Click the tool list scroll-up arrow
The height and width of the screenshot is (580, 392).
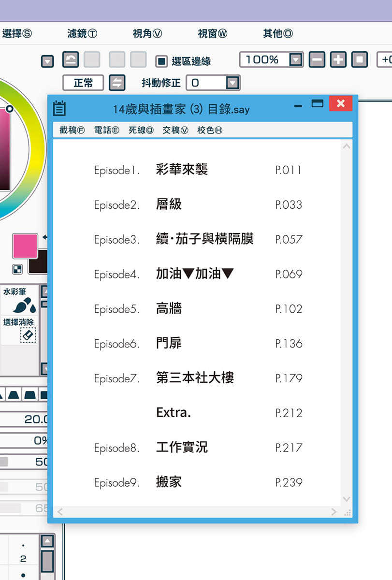pos(44,291)
